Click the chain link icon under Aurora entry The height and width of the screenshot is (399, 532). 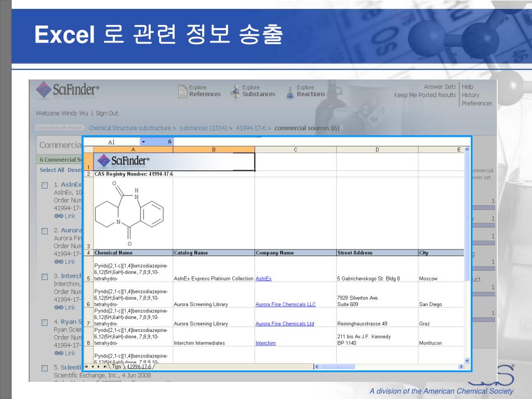point(58,262)
